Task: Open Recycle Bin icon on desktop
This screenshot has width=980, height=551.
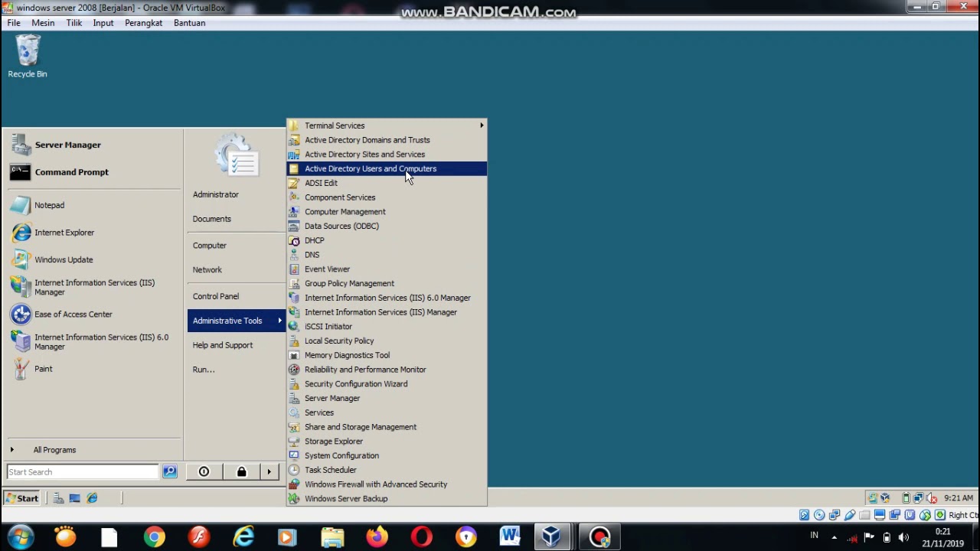Action: click(28, 57)
